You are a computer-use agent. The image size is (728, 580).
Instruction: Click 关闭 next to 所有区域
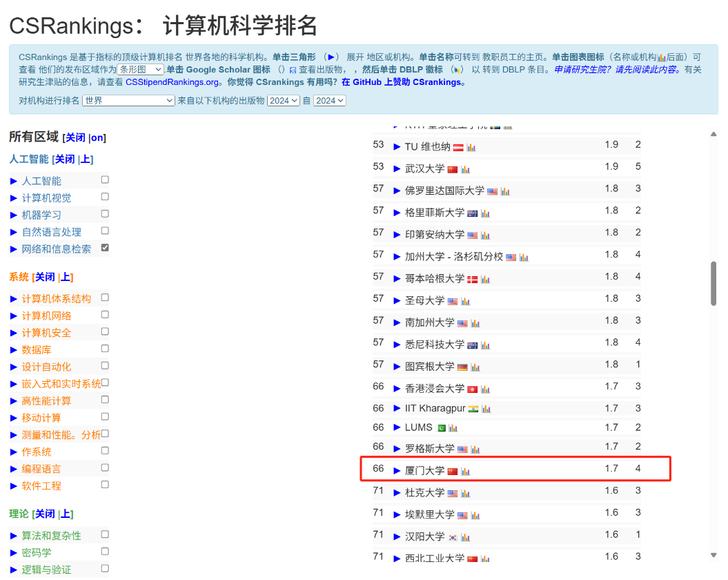pyautogui.click(x=75, y=137)
